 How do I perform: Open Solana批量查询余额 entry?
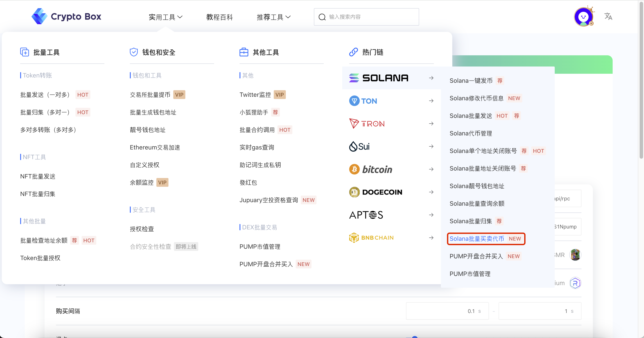[x=477, y=203]
